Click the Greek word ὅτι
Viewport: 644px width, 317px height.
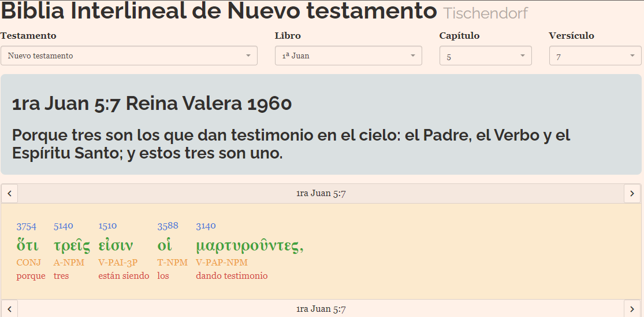click(x=27, y=245)
